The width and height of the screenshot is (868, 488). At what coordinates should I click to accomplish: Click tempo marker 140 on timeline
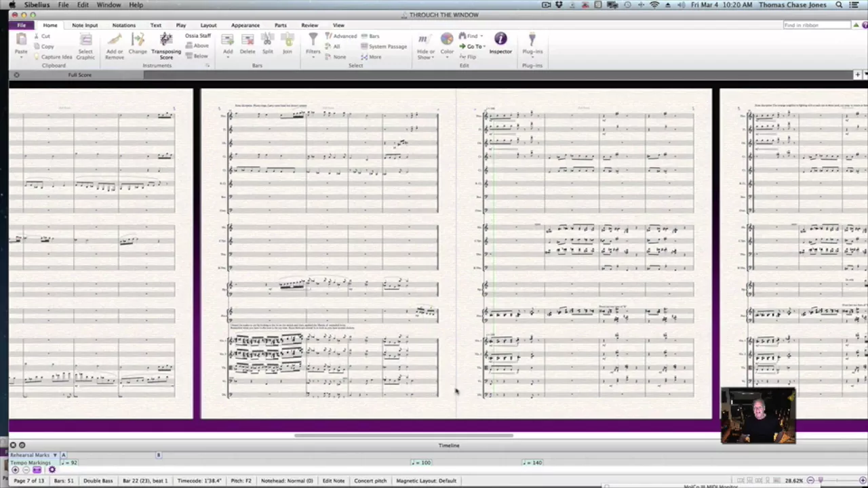tap(532, 462)
